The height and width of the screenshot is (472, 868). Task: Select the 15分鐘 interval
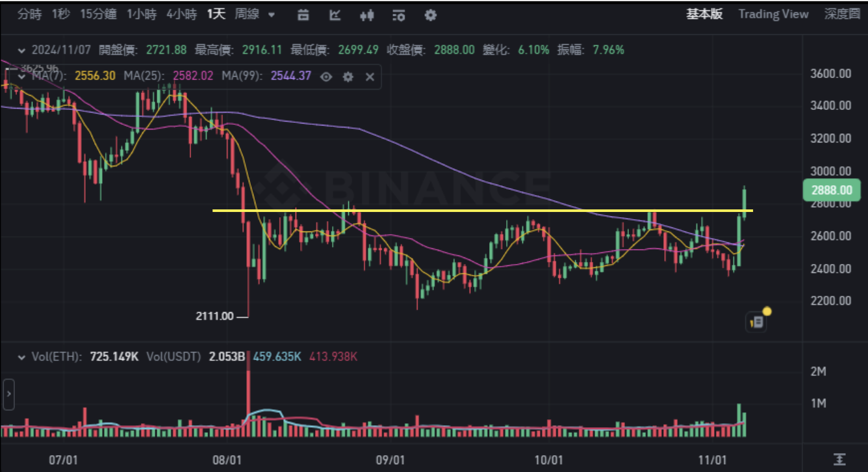pyautogui.click(x=99, y=14)
